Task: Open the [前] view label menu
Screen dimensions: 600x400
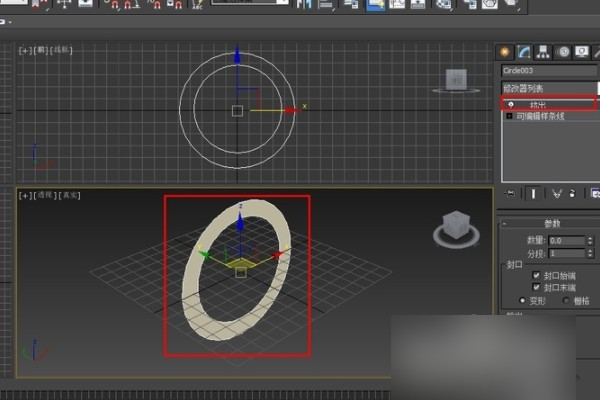Action: coord(41,50)
